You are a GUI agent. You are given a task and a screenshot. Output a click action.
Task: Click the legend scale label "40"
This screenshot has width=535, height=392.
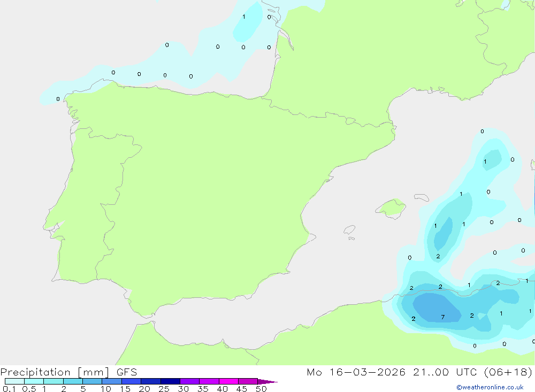pos(222,389)
